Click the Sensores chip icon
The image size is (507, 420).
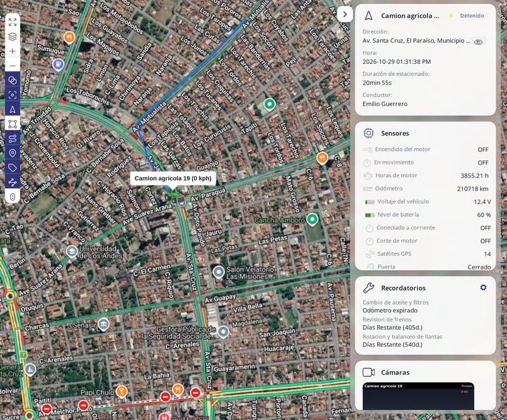tap(369, 133)
